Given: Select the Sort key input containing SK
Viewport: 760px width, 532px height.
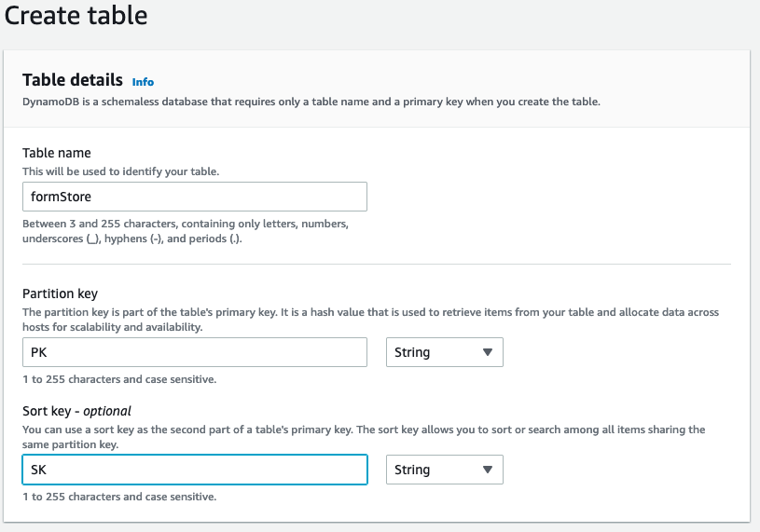Looking at the screenshot, I should [194, 470].
